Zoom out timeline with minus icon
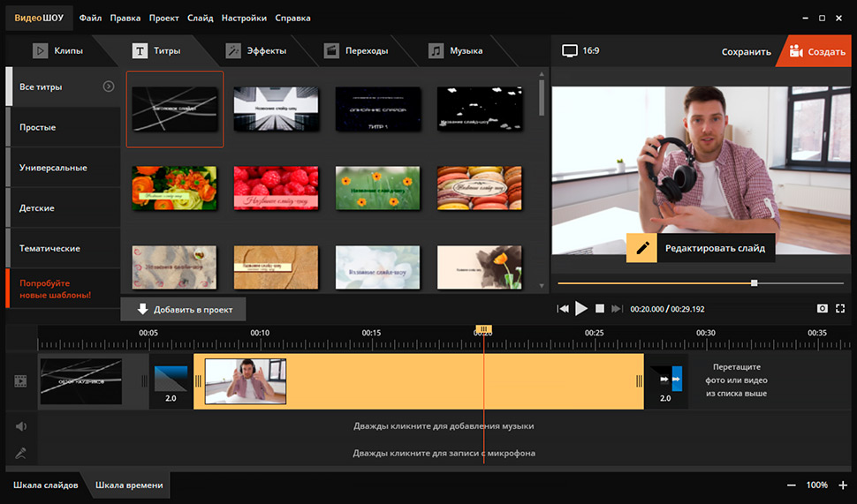This screenshot has height=504, width=857. [x=792, y=485]
